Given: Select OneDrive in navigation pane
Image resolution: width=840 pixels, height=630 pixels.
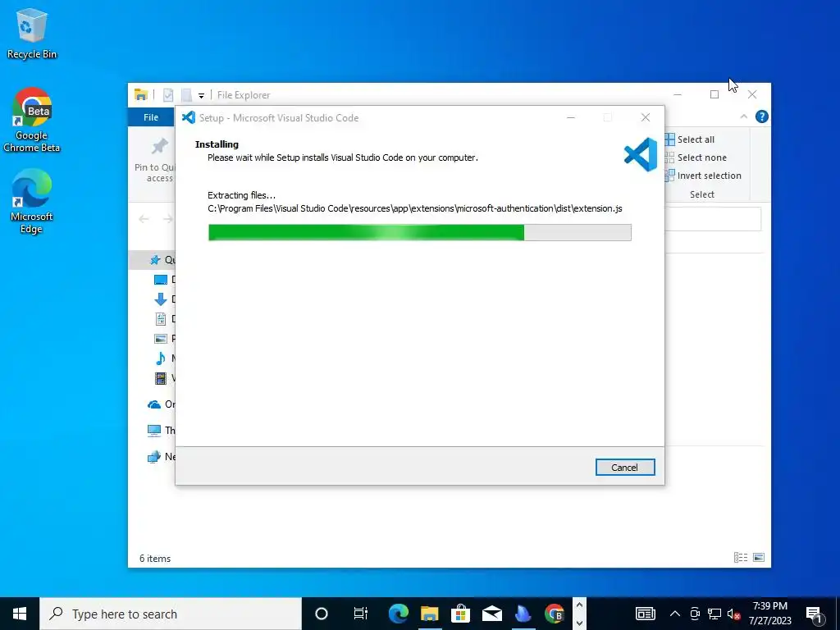Looking at the screenshot, I should pyautogui.click(x=161, y=404).
